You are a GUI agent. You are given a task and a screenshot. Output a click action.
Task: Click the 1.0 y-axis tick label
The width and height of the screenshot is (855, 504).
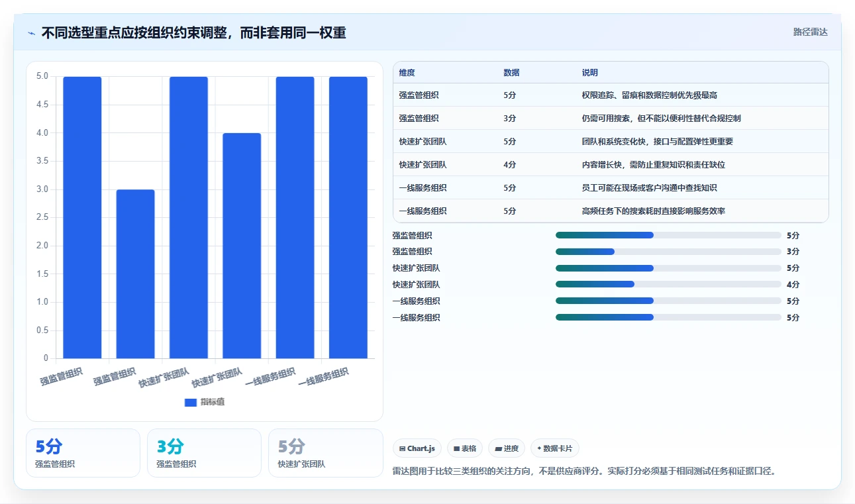tap(42, 302)
